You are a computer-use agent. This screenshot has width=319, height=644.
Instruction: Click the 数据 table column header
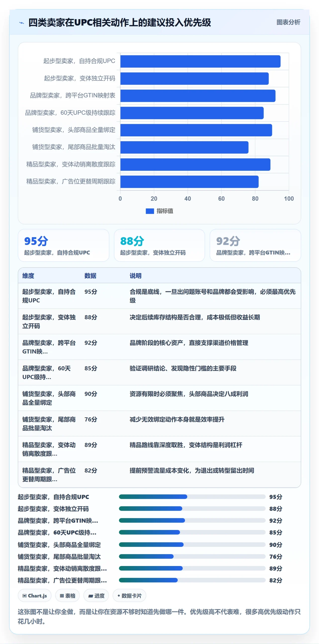click(90, 276)
